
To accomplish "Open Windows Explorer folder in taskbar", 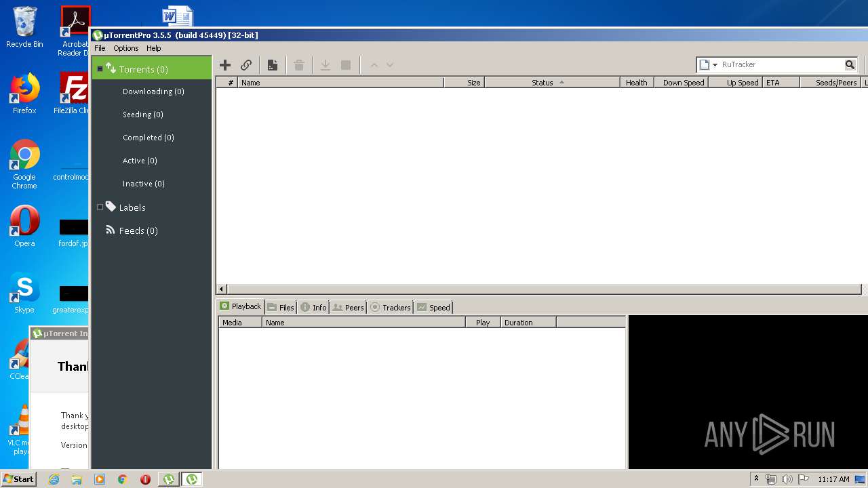I will (77, 479).
